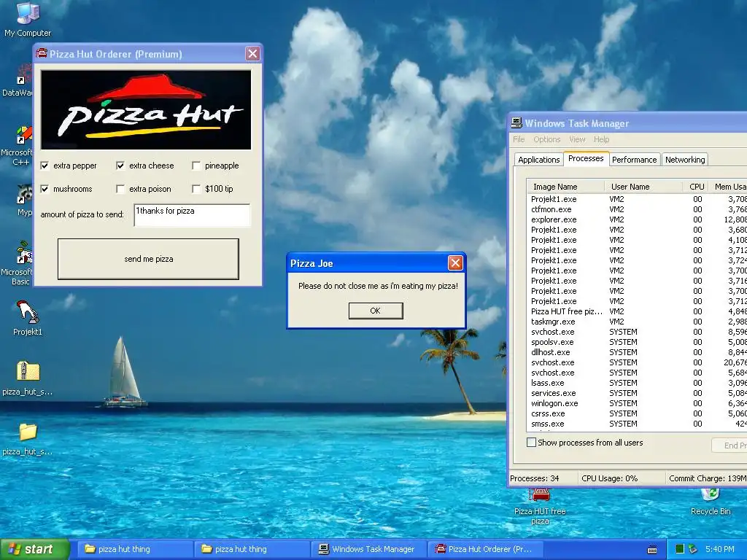The width and height of the screenshot is (747, 560).
Task: Select the explorer.exe process row
Action: (637, 219)
